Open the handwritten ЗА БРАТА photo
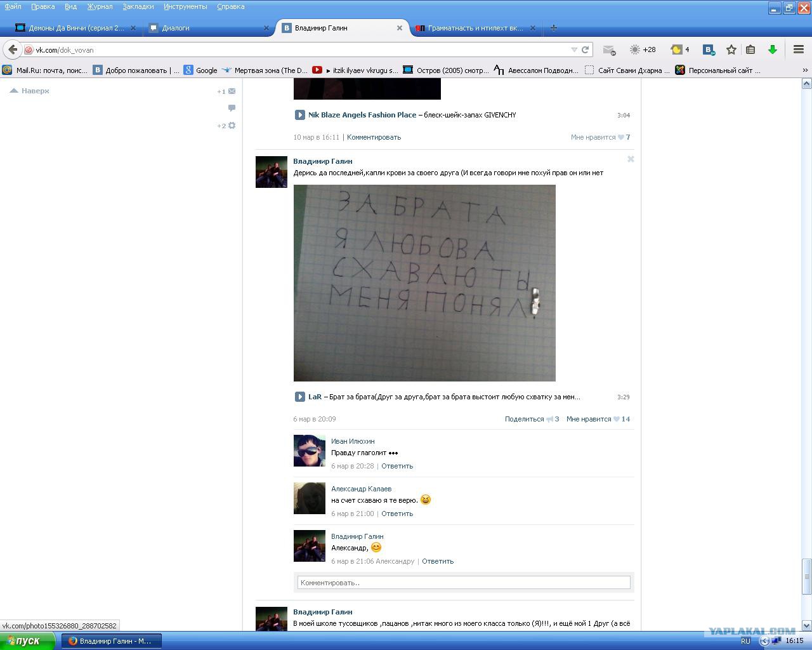812x650 pixels. [424, 283]
